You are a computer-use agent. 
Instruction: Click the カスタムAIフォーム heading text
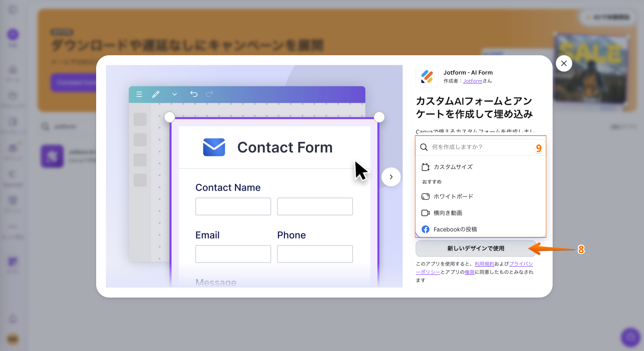coord(474,107)
